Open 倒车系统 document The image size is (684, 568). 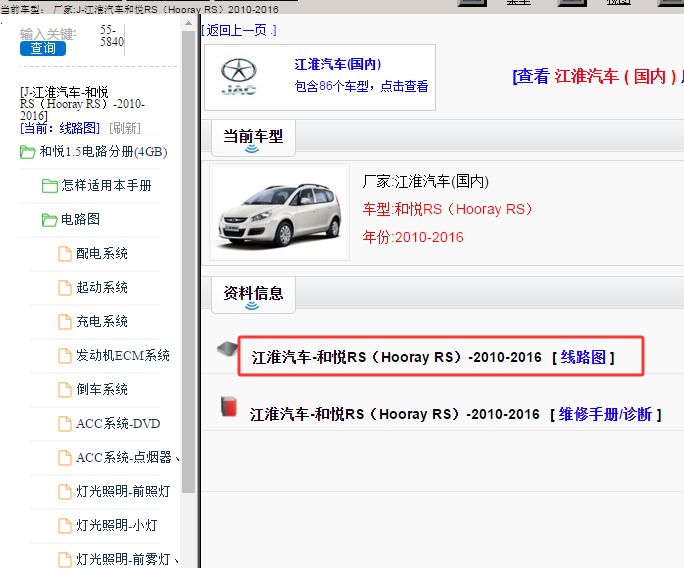point(102,390)
